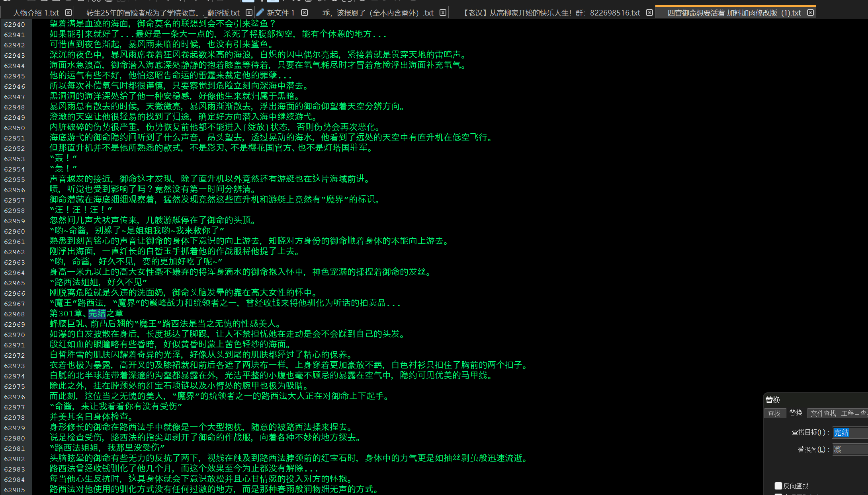
Task: Toggle the second blue highlighted toolbar icon
Action: [273, 2]
